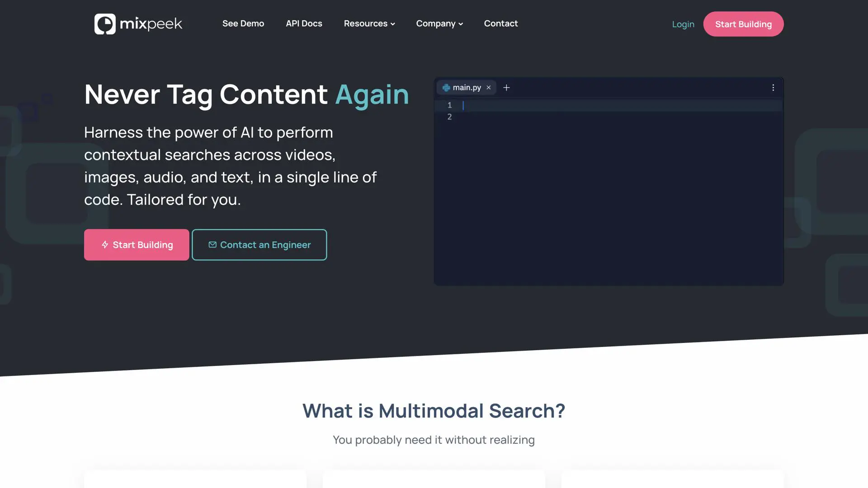Open the See Demo nav item
The image size is (868, 488).
(243, 23)
